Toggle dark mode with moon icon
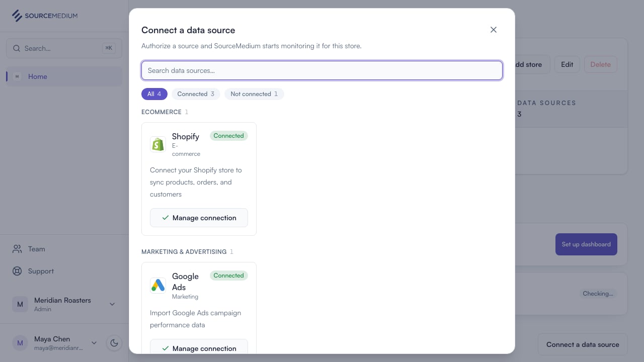Image resolution: width=644 pixels, height=362 pixels. (x=114, y=343)
